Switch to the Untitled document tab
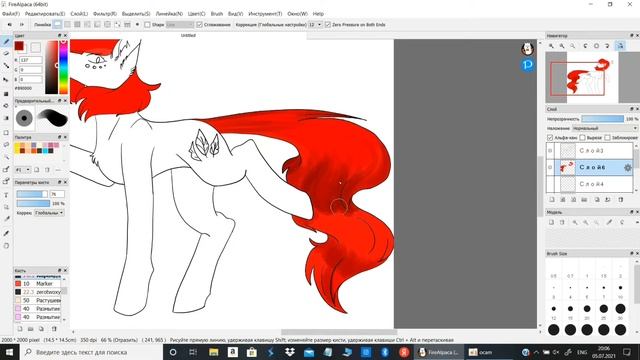The width and height of the screenshot is (640, 360). 188,36
